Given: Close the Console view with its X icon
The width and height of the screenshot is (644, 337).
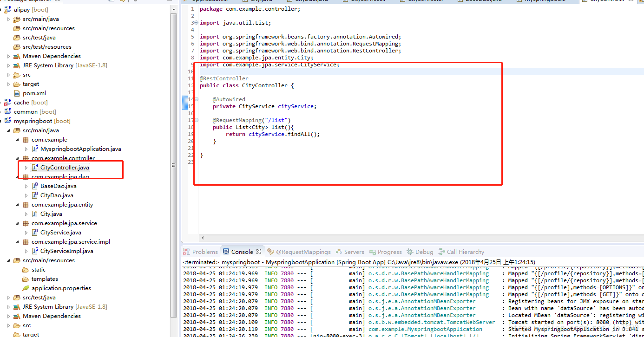Looking at the screenshot, I should 259,252.
